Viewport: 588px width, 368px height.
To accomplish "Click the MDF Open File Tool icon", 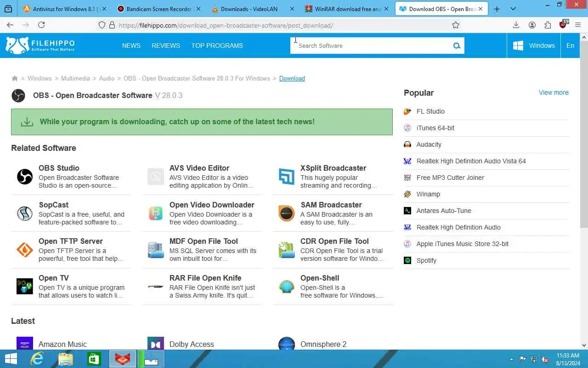I will [x=156, y=250].
